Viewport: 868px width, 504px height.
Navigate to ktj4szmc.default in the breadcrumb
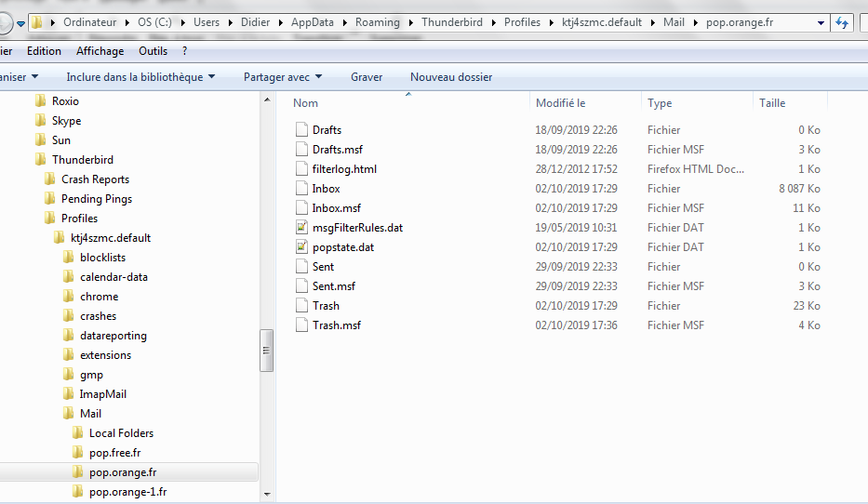coord(602,22)
